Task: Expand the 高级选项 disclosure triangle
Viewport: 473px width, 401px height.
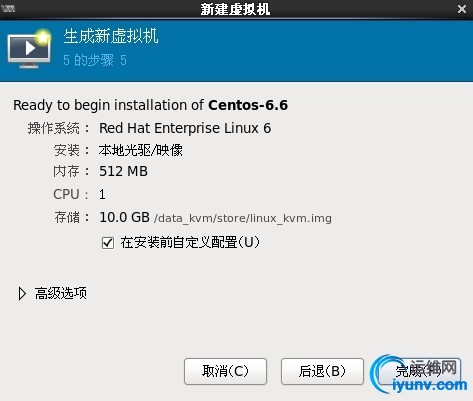Action: coord(22,294)
